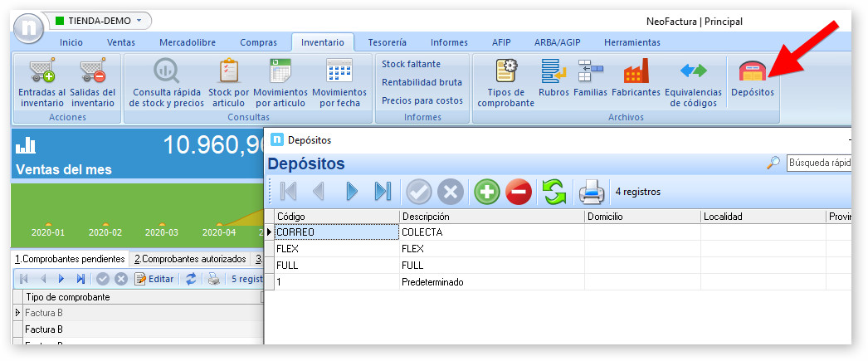868x361 pixels.
Task: Print the Depósitos list
Action: point(591,192)
